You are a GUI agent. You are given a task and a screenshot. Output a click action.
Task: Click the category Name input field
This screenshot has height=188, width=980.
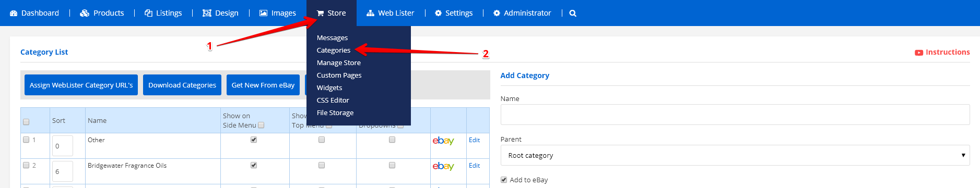coord(735,115)
